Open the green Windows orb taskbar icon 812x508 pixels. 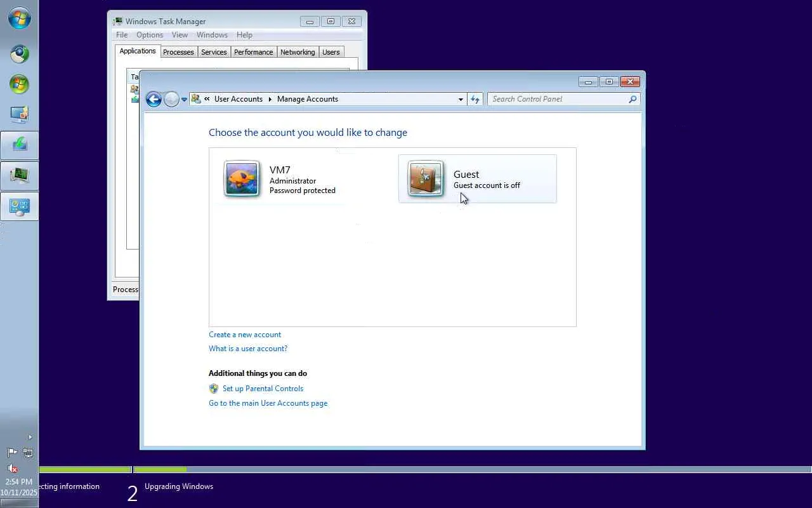click(x=19, y=84)
